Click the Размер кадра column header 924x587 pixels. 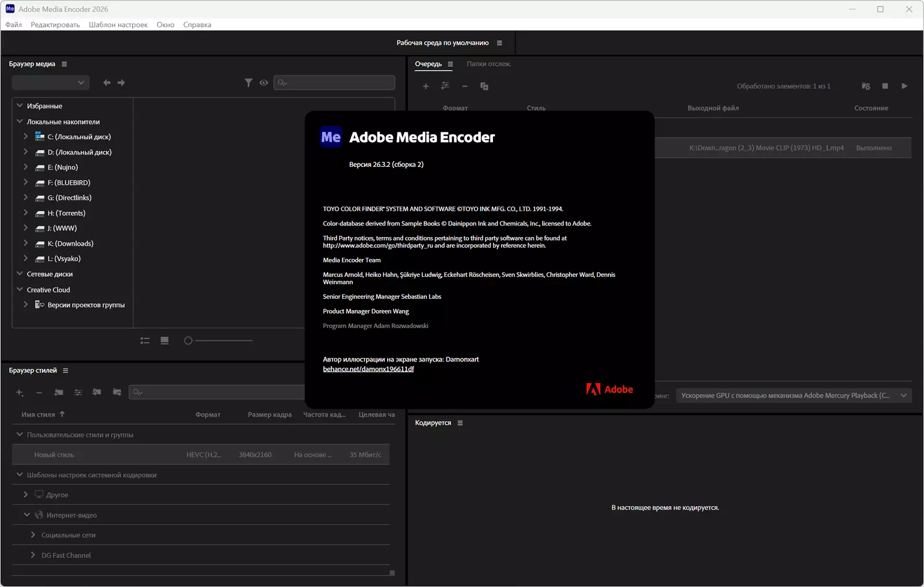click(270, 414)
